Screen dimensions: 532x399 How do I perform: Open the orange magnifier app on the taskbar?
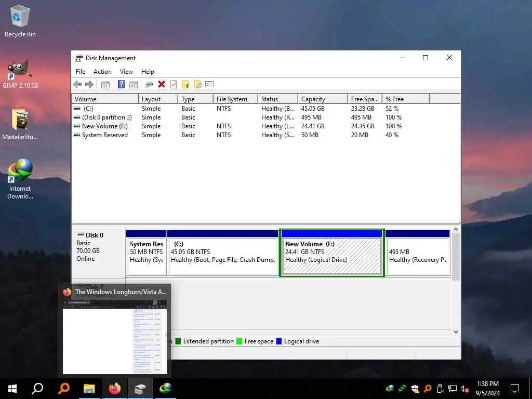coord(64,389)
